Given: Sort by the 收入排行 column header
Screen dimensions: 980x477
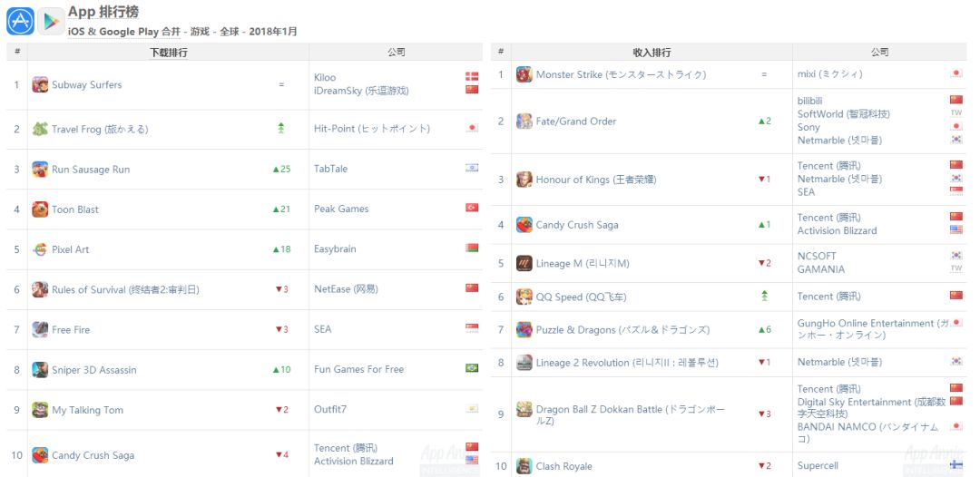Looking at the screenshot, I should [x=652, y=53].
